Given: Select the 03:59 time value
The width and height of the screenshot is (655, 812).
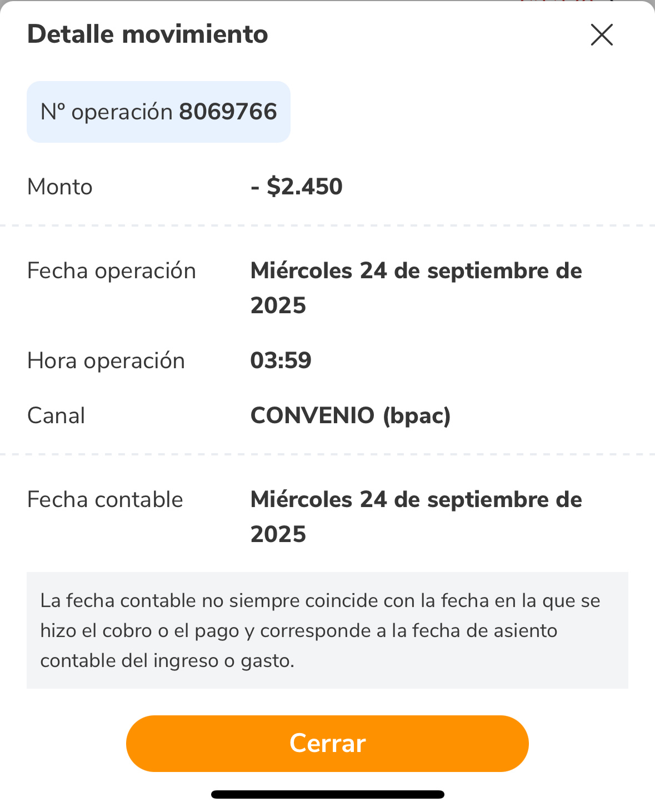Looking at the screenshot, I should (281, 361).
